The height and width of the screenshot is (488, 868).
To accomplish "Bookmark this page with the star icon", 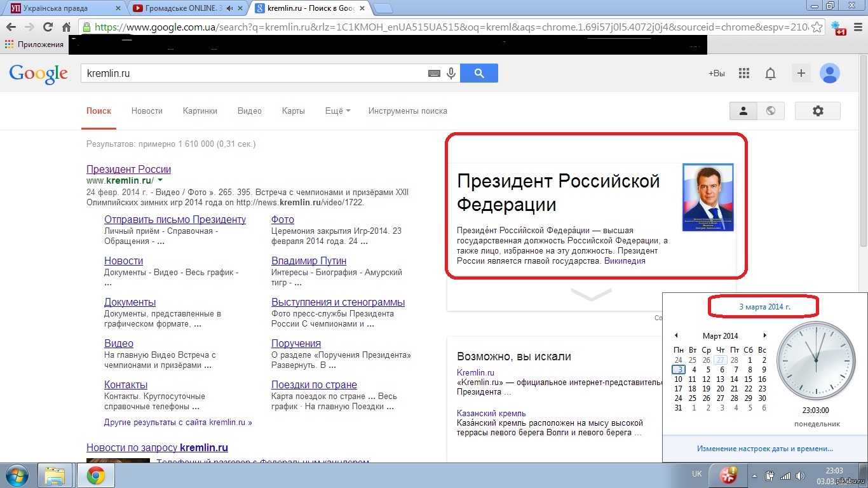I will pos(817,27).
